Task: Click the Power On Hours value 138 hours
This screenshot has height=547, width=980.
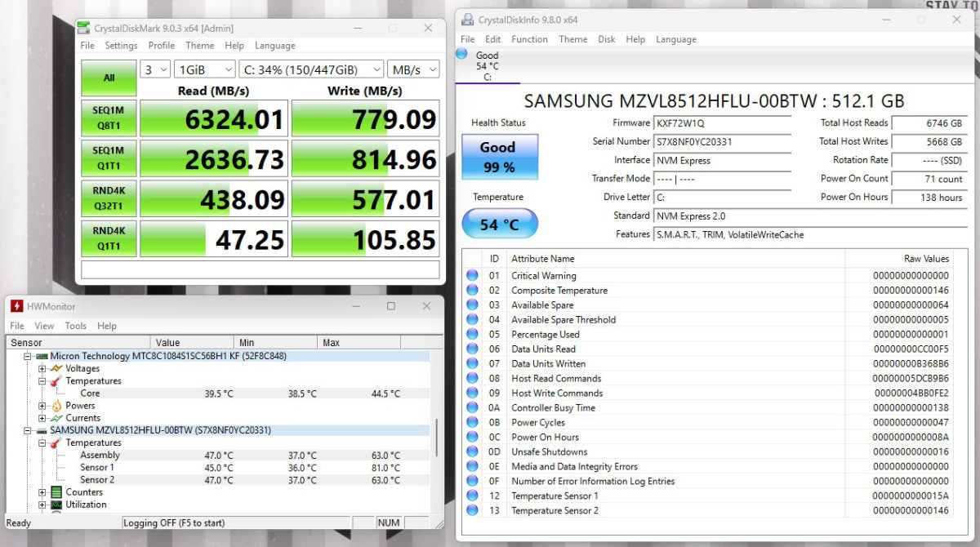Action: [x=929, y=198]
